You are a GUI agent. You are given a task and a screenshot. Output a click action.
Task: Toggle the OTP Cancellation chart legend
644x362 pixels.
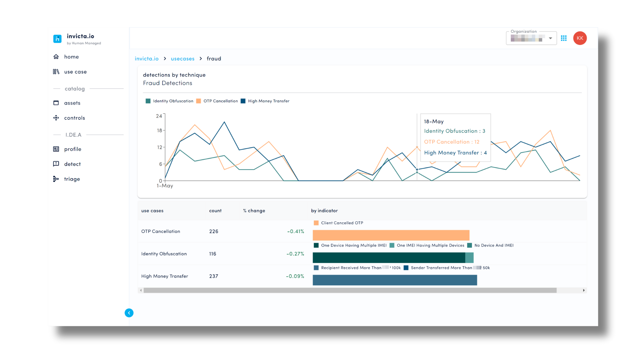pos(217,101)
